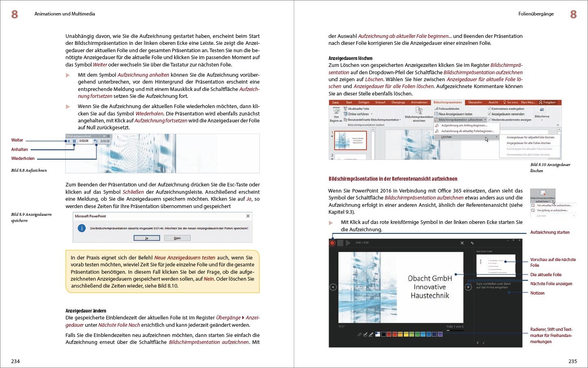The image size is (588, 368).
Task: Open Bildschirmpräsentation aufzeichnen dropdown arrow
Action: [485, 120]
